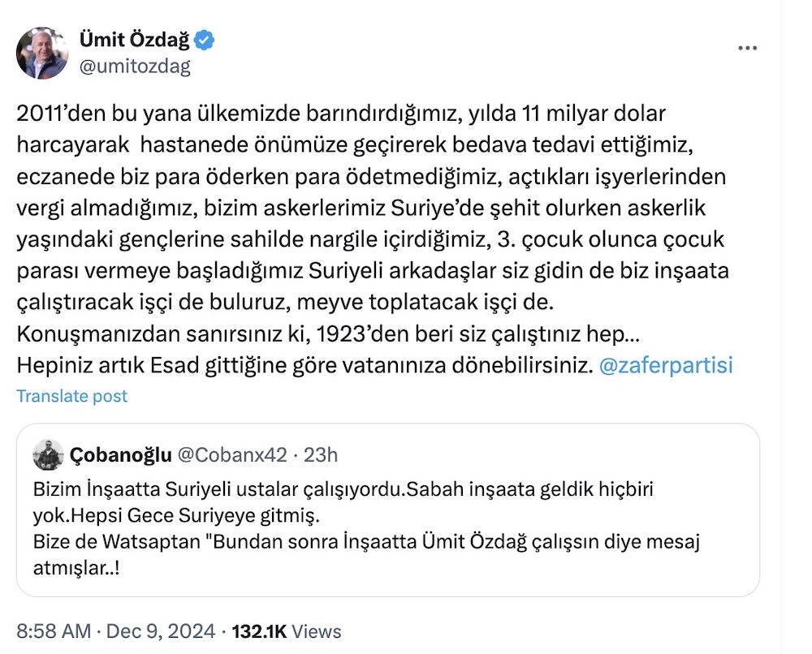The width and height of the screenshot is (812, 654).
Task: Click the @Cobanx42 handle
Action: coord(231,455)
